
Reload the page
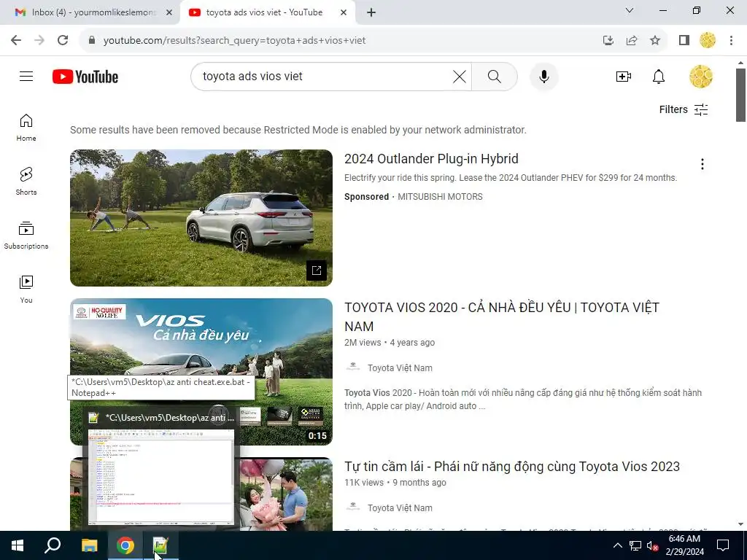click(x=63, y=40)
